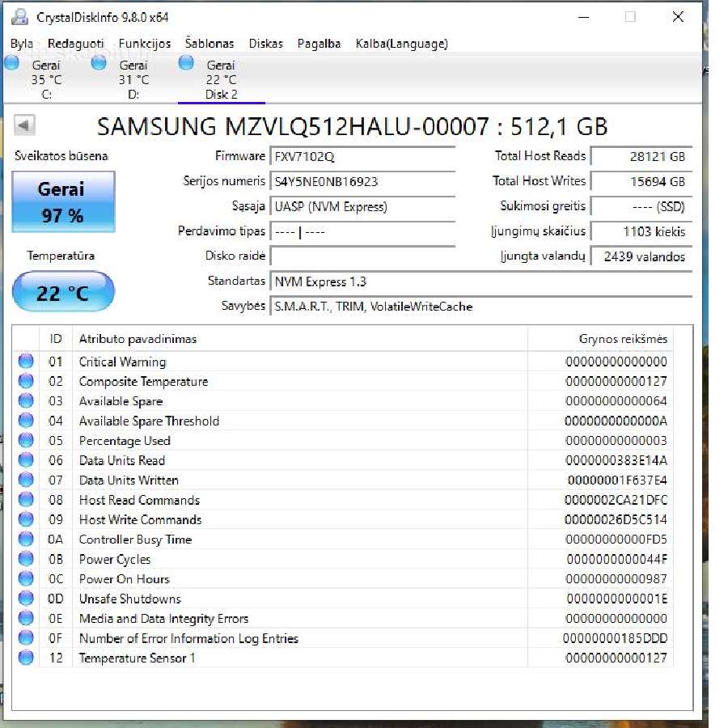Image resolution: width=728 pixels, height=728 pixels.
Task: Open the Diskas menu
Action: tap(265, 44)
